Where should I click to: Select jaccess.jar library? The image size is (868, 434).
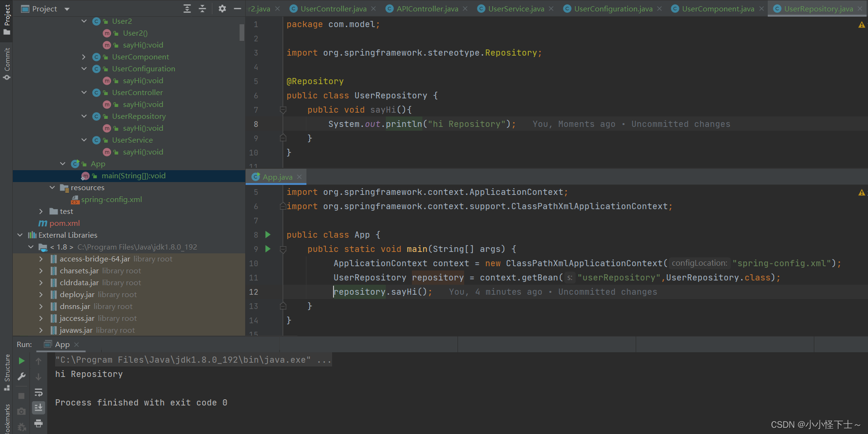click(x=77, y=318)
